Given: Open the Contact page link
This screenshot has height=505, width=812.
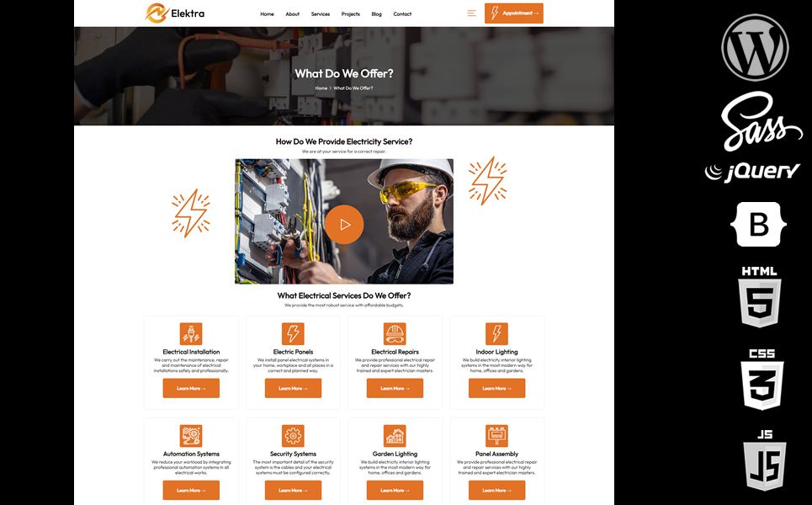Looking at the screenshot, I should pyautogui.click(x=402, y=14).
